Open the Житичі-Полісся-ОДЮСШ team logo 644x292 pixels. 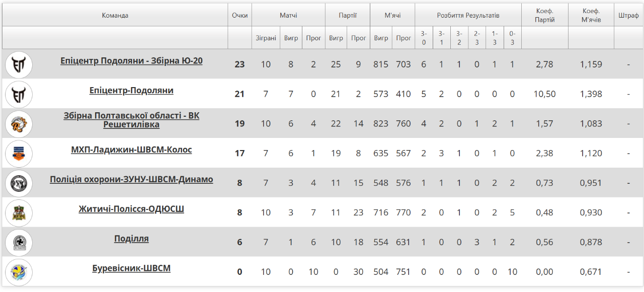tap(19, 213)
